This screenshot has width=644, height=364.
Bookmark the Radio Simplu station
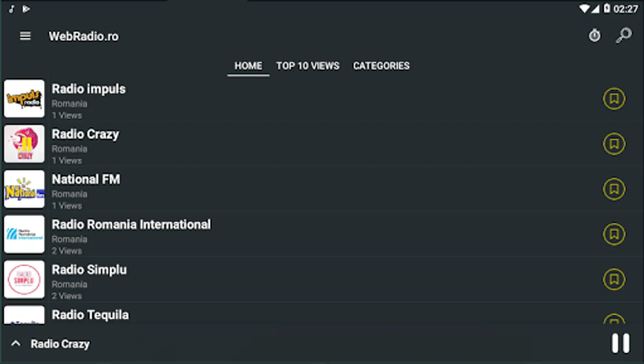click(614, 279)
